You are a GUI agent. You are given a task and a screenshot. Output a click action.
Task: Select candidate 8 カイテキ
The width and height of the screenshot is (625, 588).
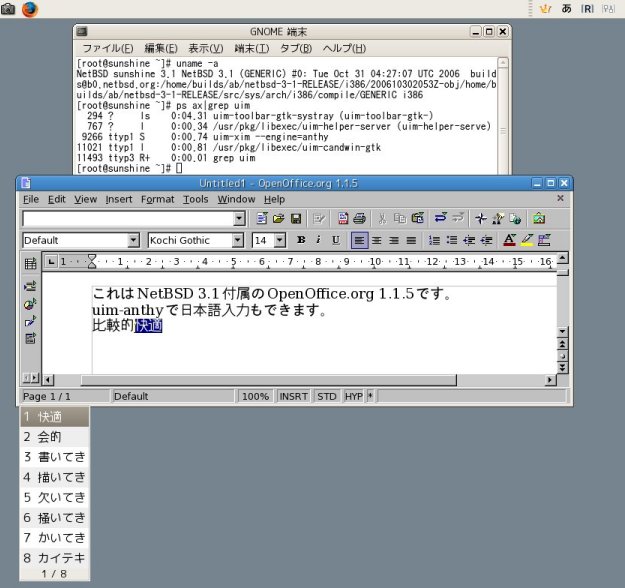pyautogui.click(x=54, y=558)
